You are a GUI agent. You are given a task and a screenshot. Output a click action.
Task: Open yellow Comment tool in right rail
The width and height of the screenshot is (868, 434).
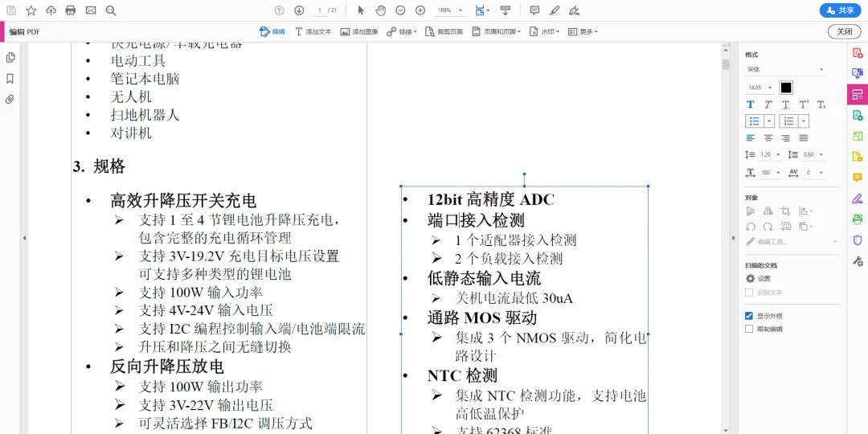coord(858,178)
